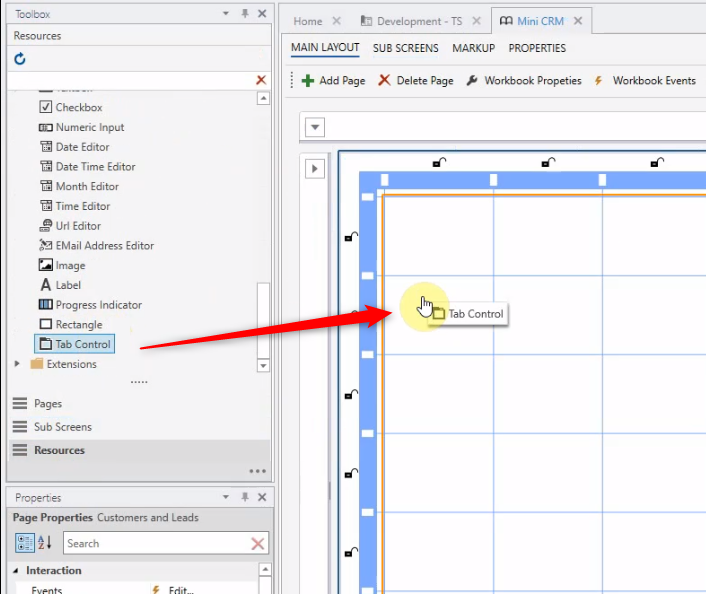Open the dropdown above the layout grid
This screenshot has width=706, height=594.
(x=315, y=127)
